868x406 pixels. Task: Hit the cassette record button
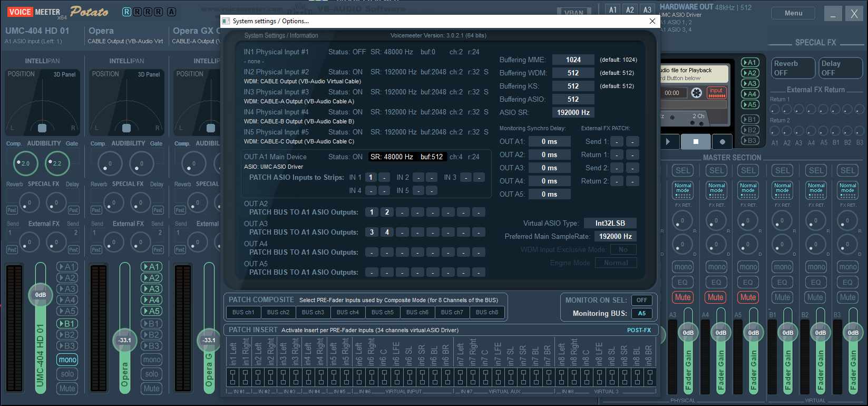click(x=722, y=141)
